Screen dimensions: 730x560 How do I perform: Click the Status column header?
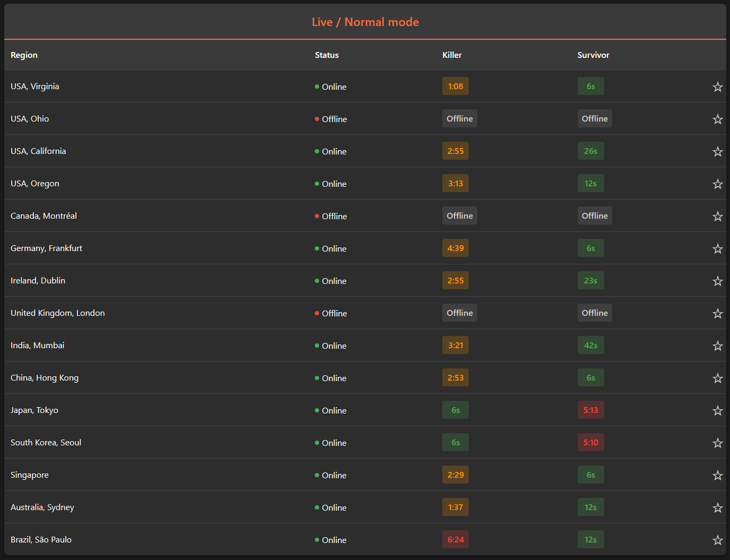[327, 55]
